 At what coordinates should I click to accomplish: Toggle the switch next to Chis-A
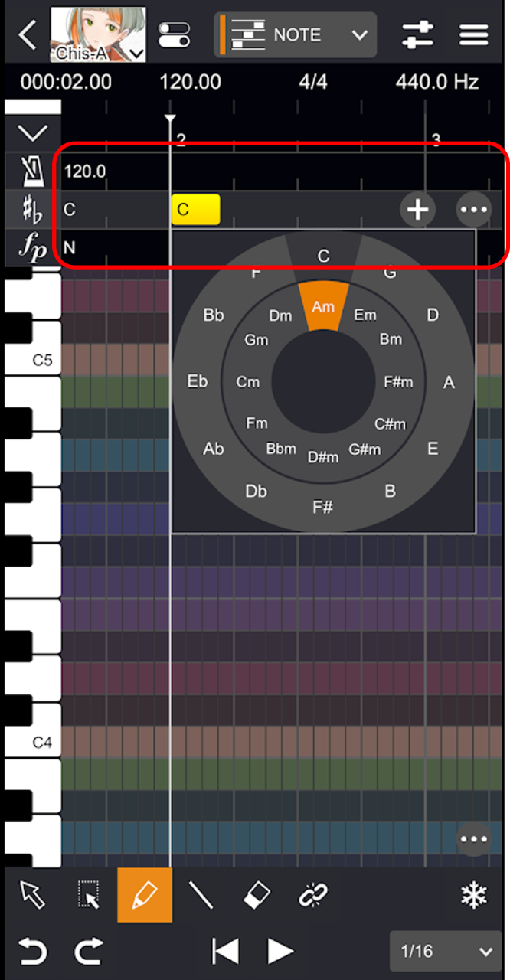pos(175,34)
